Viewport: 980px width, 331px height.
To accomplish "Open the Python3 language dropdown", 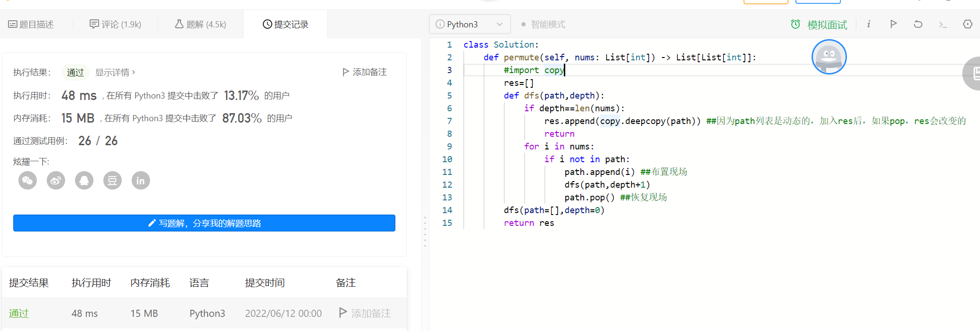I will pyautogui.click(x=469, y=24).
